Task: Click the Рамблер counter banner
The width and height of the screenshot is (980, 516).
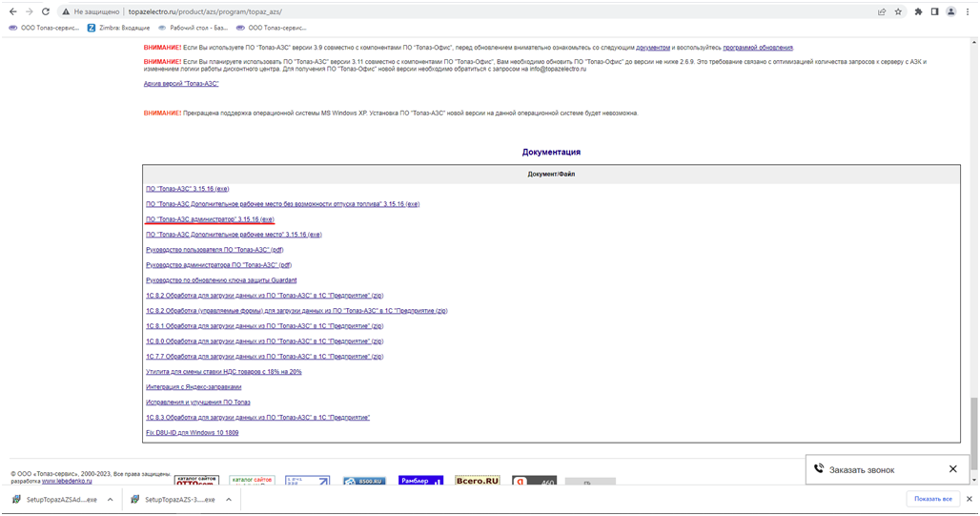Action: click(420, 481)
